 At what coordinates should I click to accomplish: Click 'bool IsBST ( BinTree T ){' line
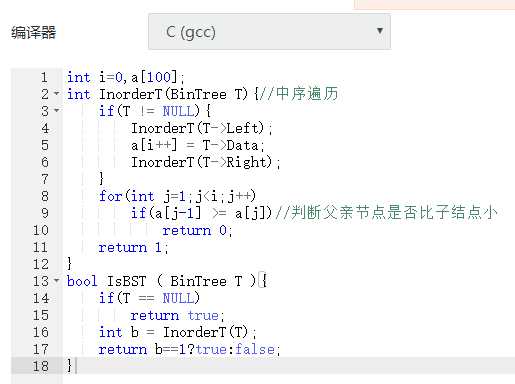tap(167, 281)
